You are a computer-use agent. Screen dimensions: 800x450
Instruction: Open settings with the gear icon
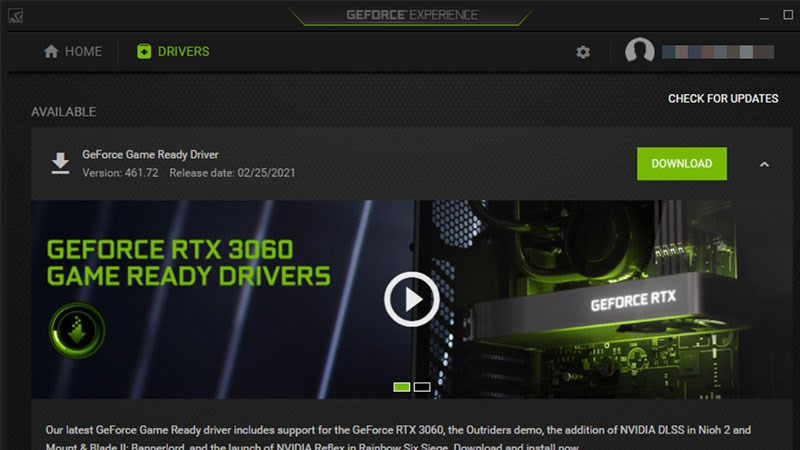pyautogui.click(x=583, y=52)
